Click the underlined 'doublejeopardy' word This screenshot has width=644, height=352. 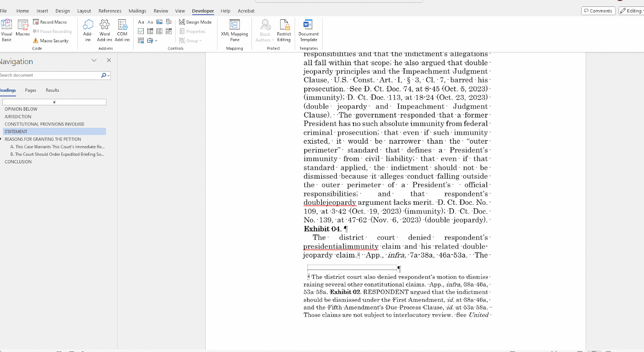pyautogui.click(x=330, y=202)
